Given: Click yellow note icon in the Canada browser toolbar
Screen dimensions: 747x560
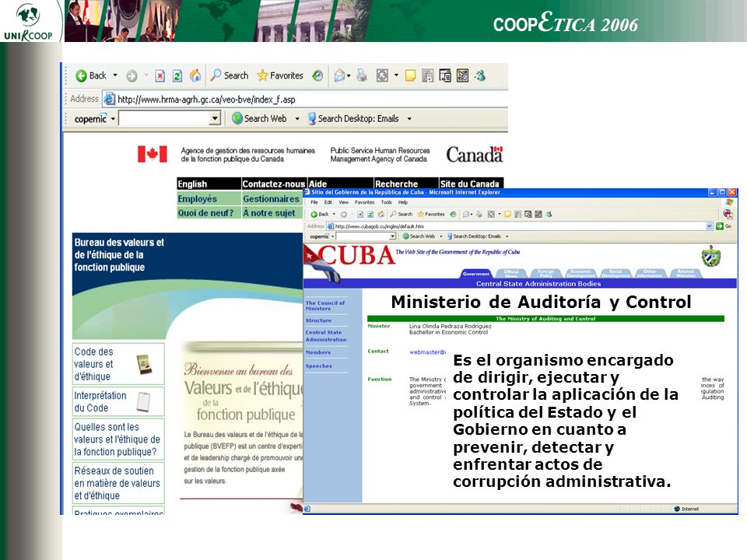Looking at the screenshot, I should [410, 75].
